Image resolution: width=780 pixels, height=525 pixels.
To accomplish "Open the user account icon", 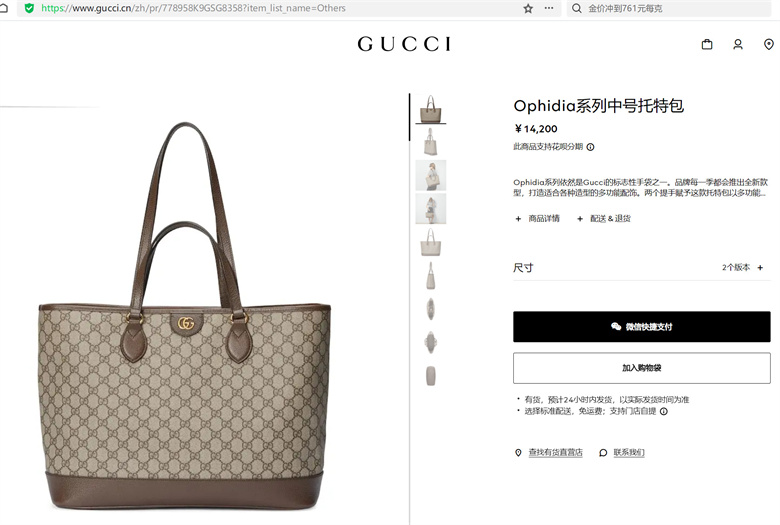I will [738, 44].
